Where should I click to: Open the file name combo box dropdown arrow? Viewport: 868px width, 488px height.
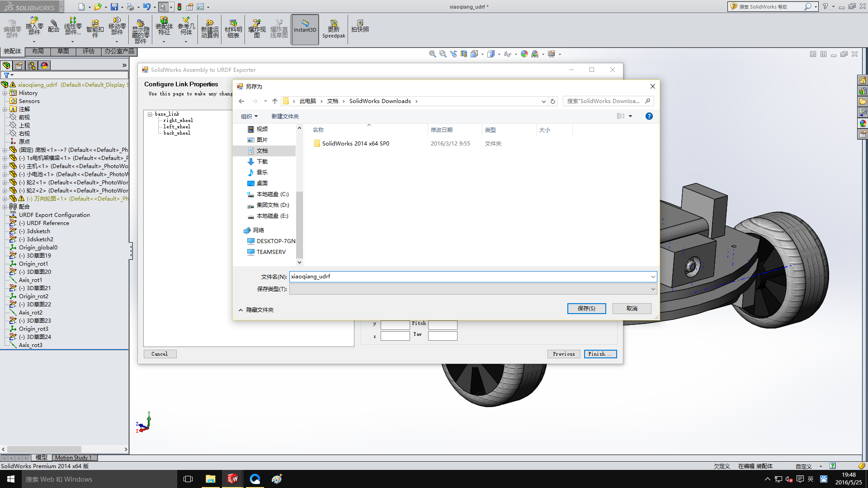pos(653,277)
